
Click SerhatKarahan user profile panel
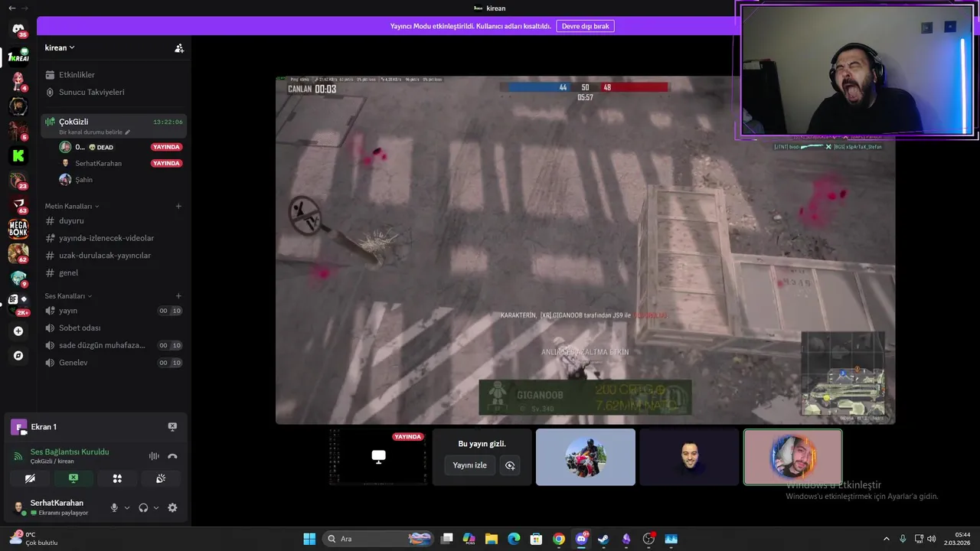point(57,507)
